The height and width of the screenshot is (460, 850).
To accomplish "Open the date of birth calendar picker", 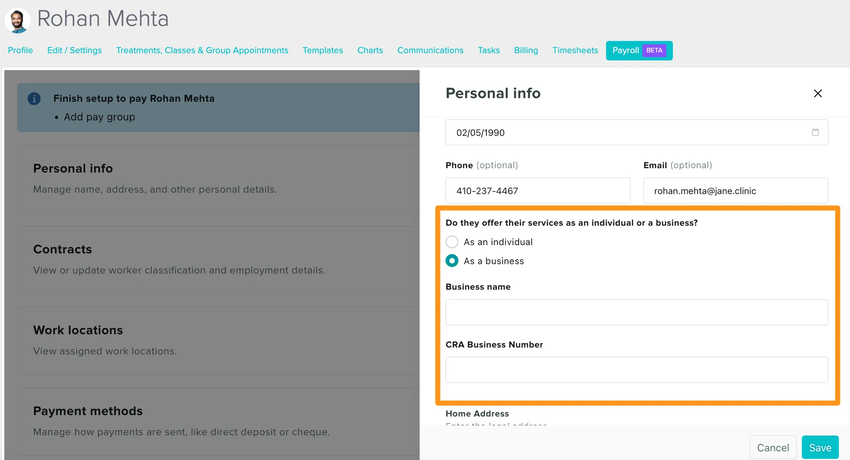I will tap(815, 132).
